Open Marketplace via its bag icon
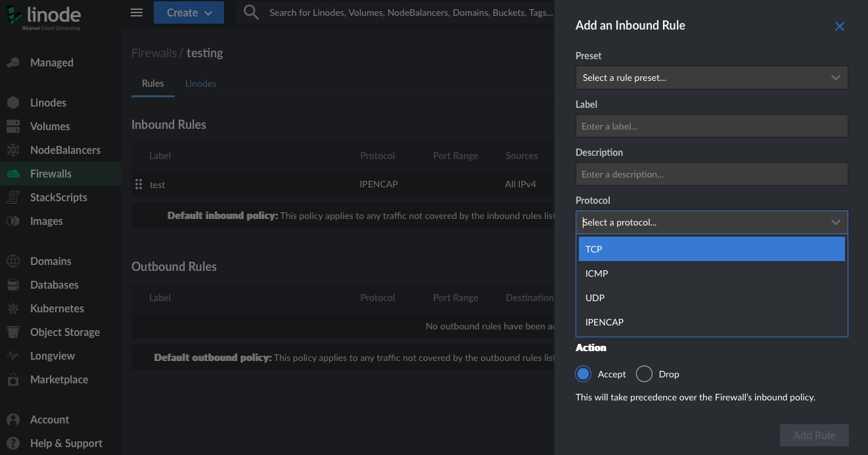 point(13,379)
